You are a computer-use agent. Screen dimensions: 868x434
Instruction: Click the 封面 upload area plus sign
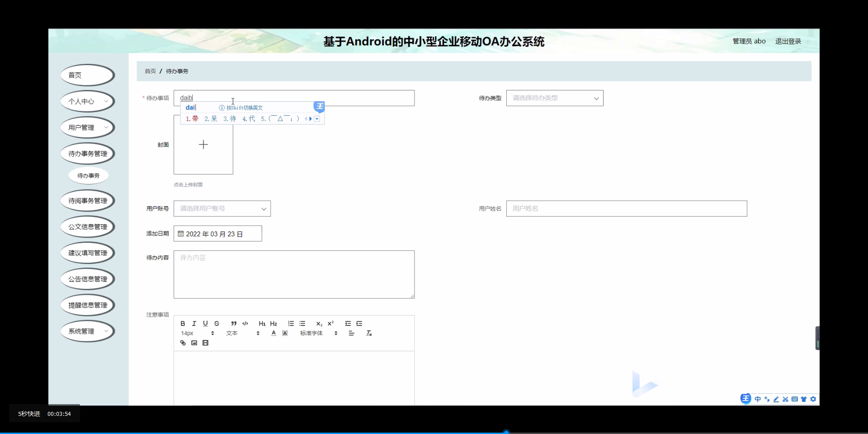click(x=203, y=145)
